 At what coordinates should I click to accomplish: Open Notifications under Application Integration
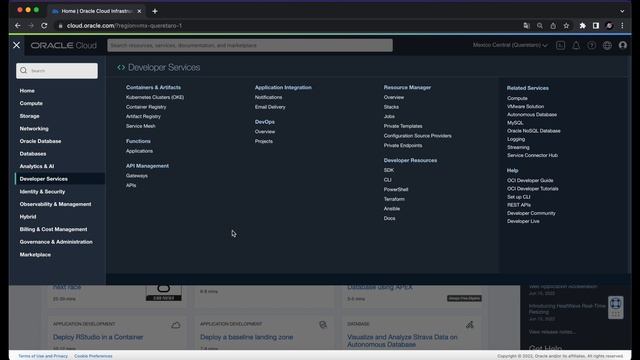click(x=268, y=97)
